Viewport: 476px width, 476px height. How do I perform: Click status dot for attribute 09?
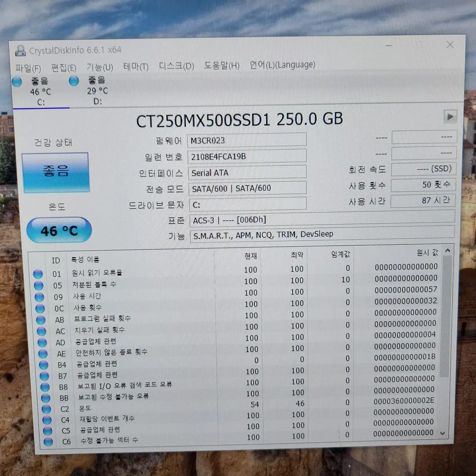[39, 297]
